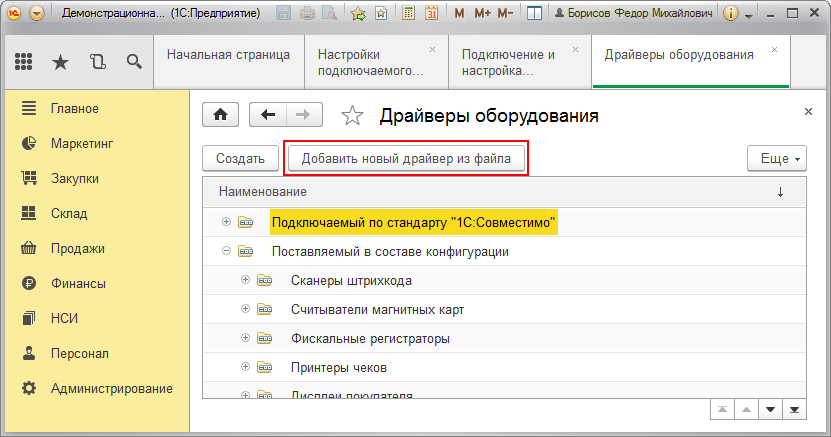Close the Драйверы оборудования form with X
Viewport: 831px width, 437px height.
pyautogui.click(x=808, y=112)
